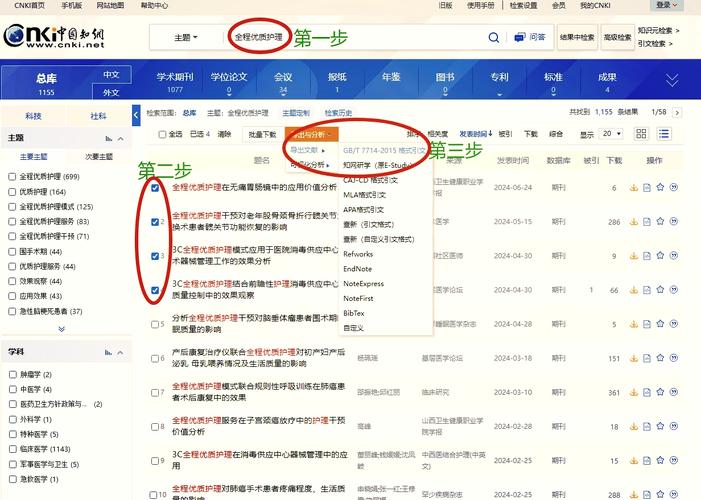Download icon for row 9 article

[633, 460]
